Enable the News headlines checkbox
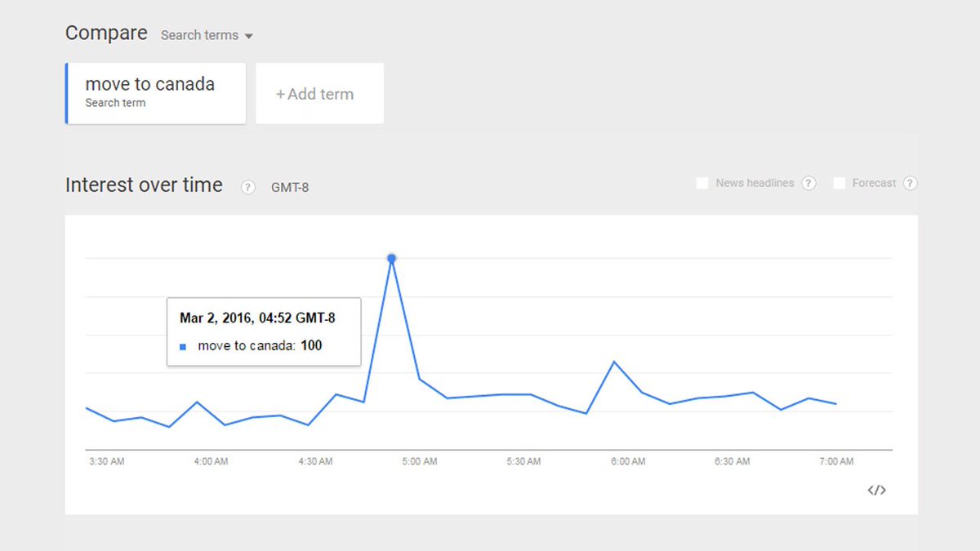This screenshot has height=551, width=980. [702, 183]
